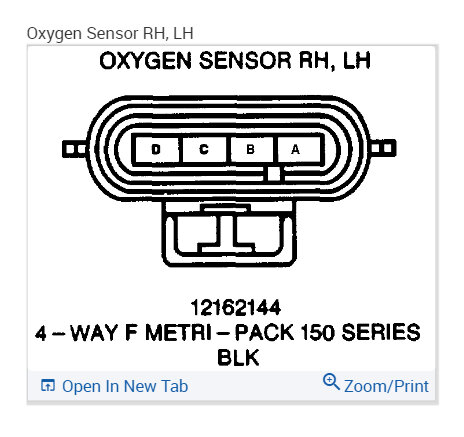Click the keying notch below terminal B

coord(274,174)
